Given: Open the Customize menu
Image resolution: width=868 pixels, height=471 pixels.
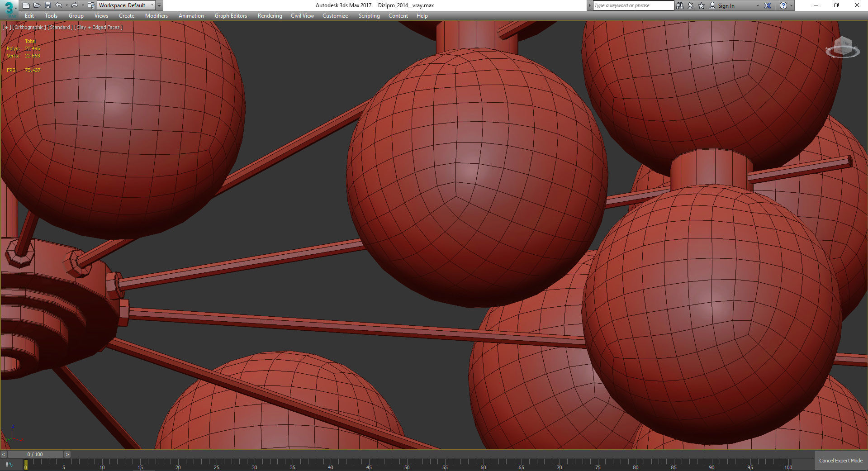Looking at the screenshot, I should (335, 16).
